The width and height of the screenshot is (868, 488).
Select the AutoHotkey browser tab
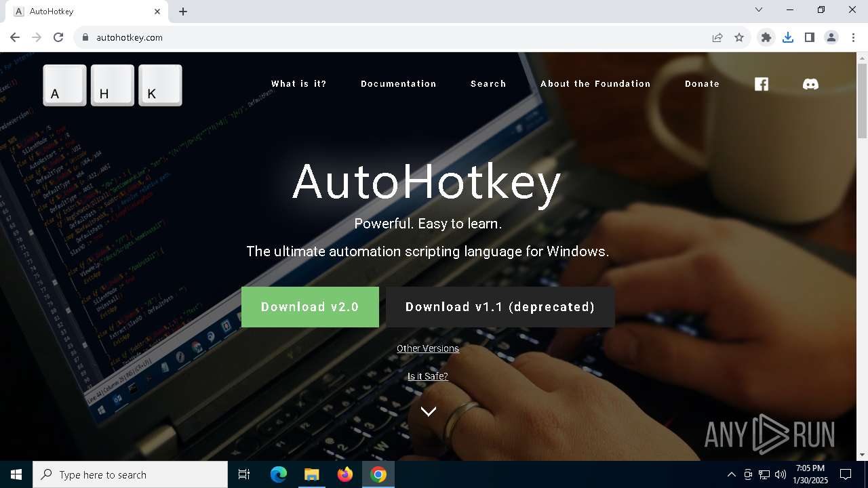tap(87, 12)
